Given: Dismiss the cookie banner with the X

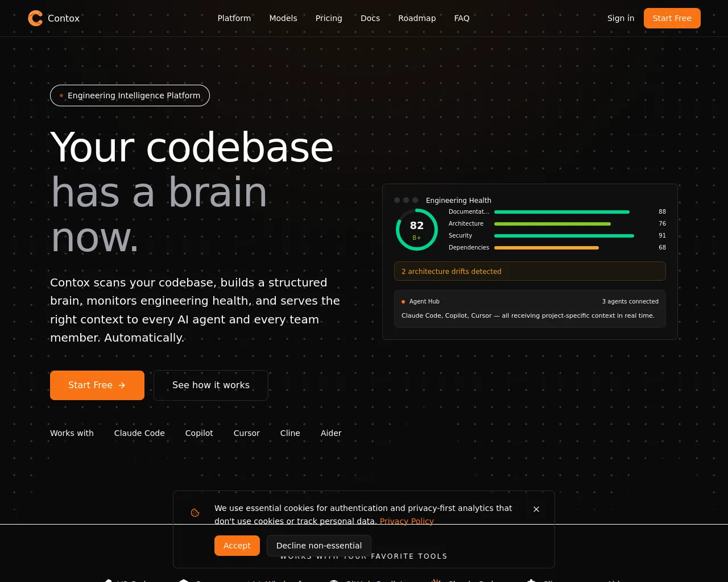Looking at the screenshot, I should point(536,509).
